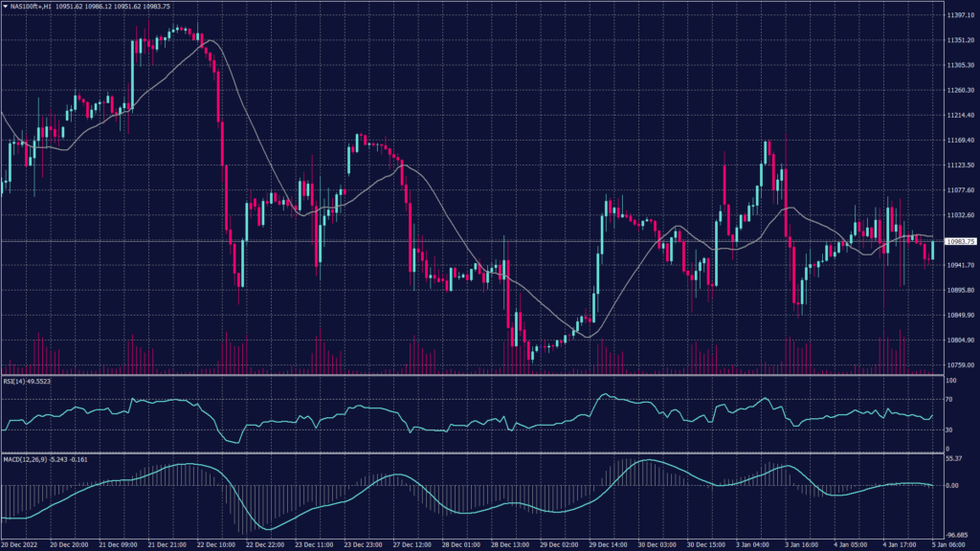
Task: Click the divider between RSI and MACD panels
Action: [x=469, y=453]
